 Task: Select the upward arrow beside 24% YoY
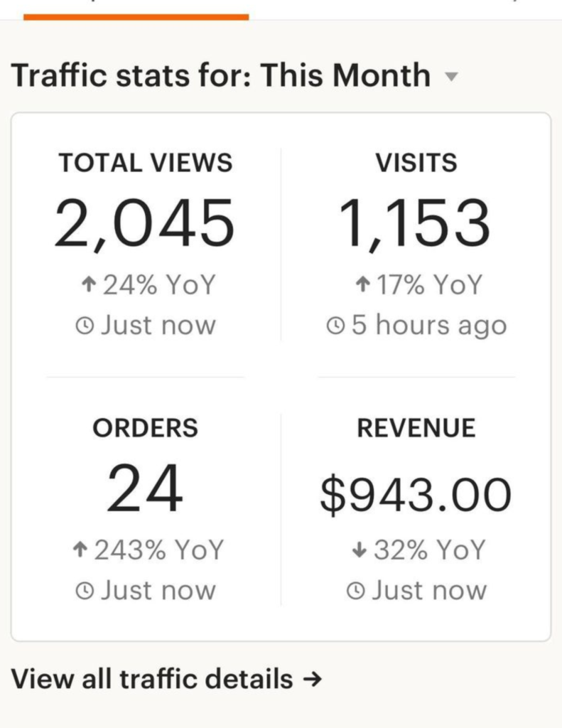pos(89,284)
